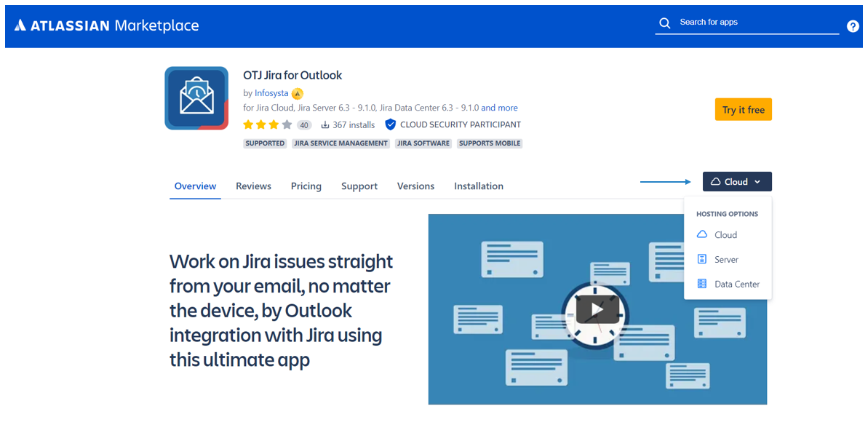Click the Data Center hosting icon
Screen dimensions: 868x441
702,284
